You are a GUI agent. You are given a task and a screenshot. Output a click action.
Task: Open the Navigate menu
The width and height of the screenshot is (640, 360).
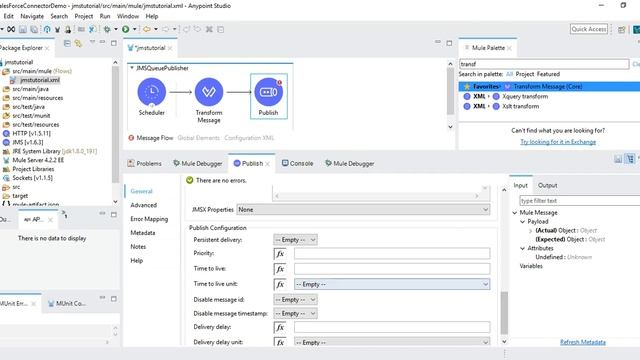[32, 16]
